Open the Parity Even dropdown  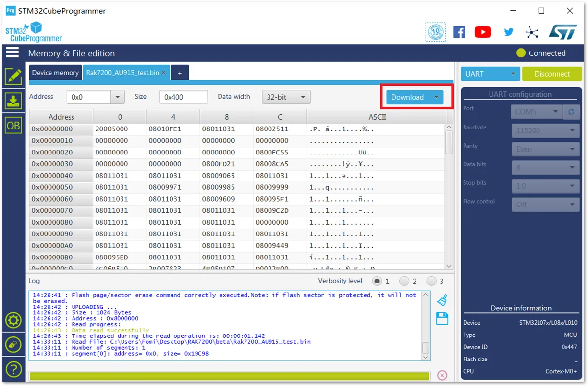(545, 149)
